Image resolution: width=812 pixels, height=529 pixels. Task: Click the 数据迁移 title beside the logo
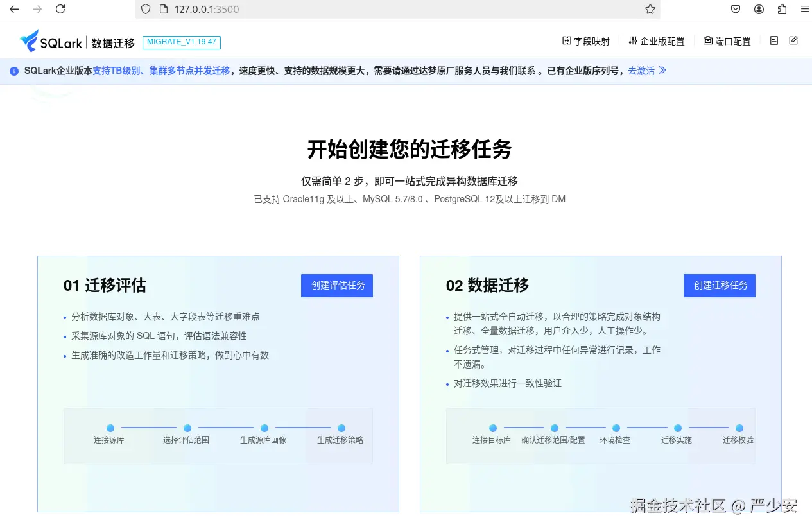(113, 43)
